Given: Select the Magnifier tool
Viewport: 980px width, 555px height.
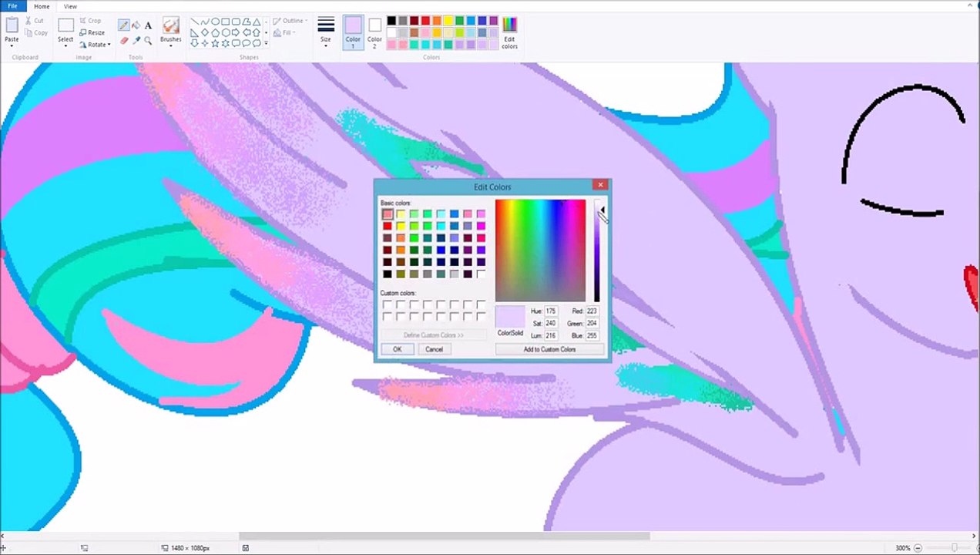Looking at the screenshot, I should click(x=148, y=40).
